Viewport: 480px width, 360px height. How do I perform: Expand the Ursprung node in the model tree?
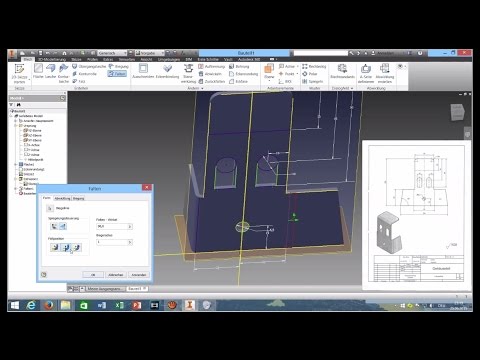(x=16, y=126)
